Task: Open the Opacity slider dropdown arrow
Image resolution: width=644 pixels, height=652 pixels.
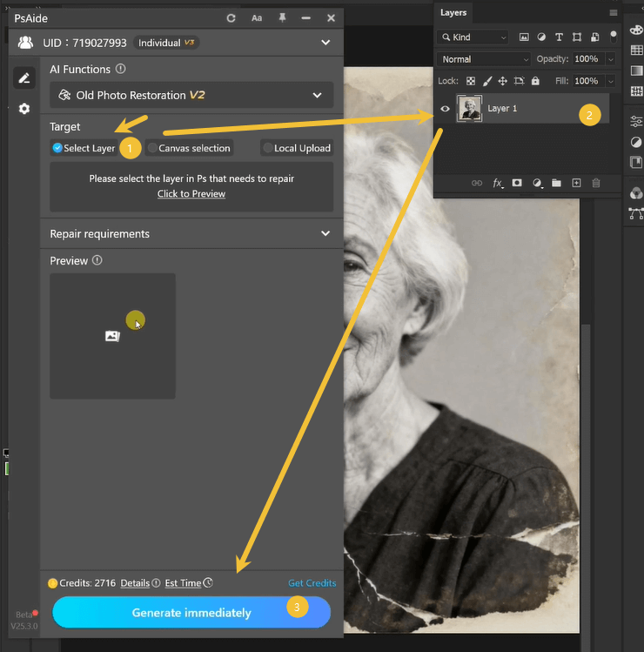Action: click(611, 59)
